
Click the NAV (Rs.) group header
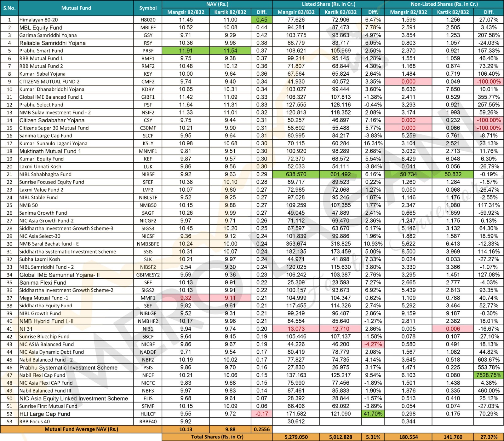tap(217, 4)
